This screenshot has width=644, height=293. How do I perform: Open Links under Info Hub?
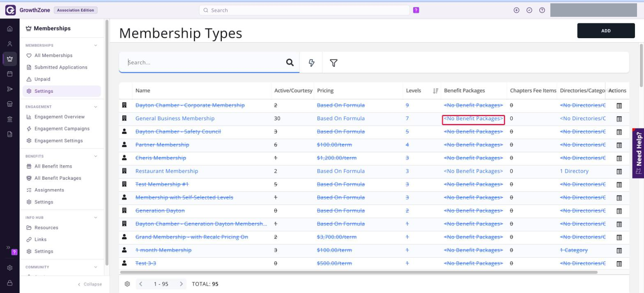41,240
